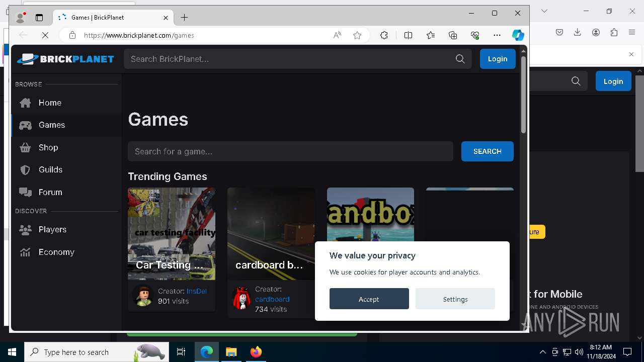This screenshot has height=362, width=644.
Task: Open Edge Favorites list
Action: pyautogui.click(x=431, y=35)
